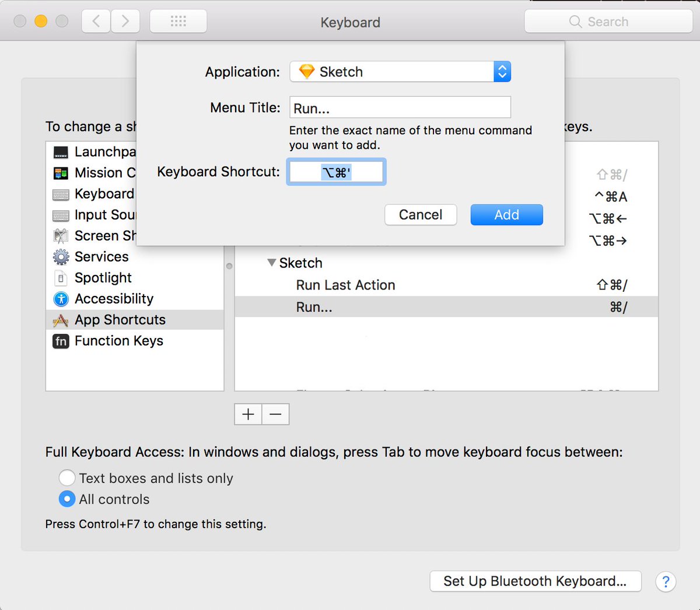This screenshot has width=700, height=610.
Task: Select the Spotlight icon in the sidebar
Action: pyautogui.click(x=61, y=278)
